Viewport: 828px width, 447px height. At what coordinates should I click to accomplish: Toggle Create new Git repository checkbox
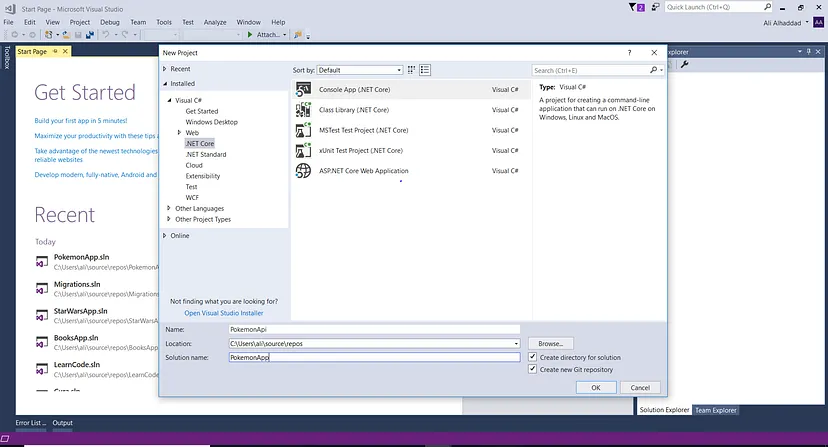point(532,369)
